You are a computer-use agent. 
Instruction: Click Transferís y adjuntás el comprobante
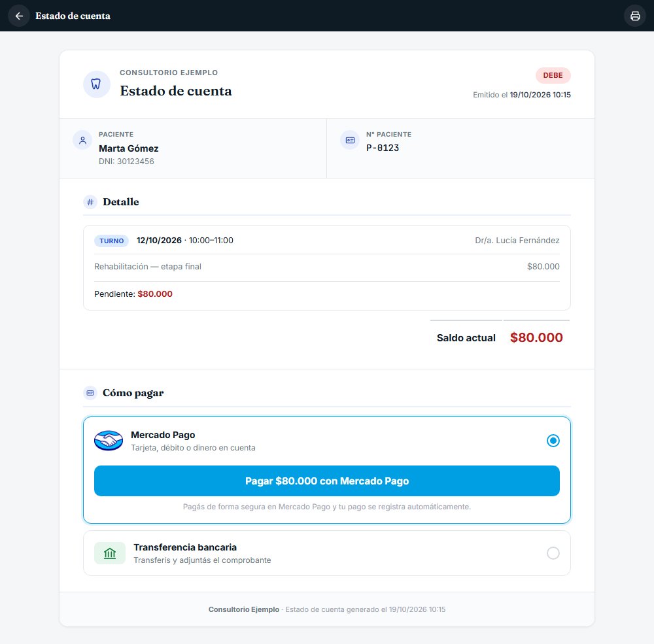[x=202, y=560]
